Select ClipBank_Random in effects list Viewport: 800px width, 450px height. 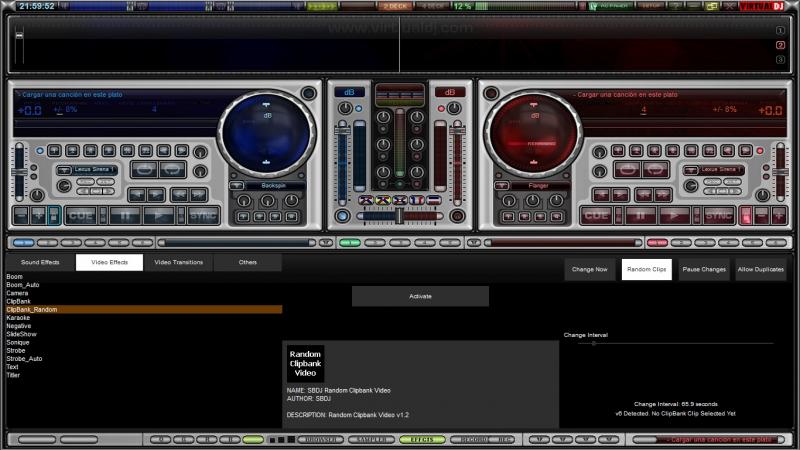pos(143,310)
